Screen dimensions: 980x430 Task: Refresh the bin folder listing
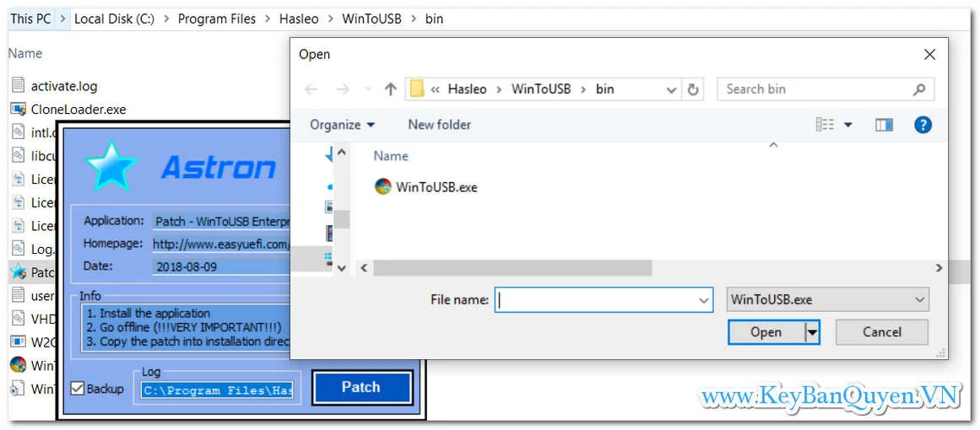click(692, 89)
